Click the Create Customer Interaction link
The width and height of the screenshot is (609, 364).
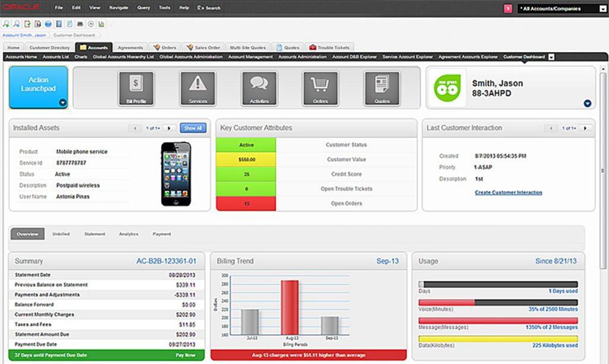(x=508, y=193)
